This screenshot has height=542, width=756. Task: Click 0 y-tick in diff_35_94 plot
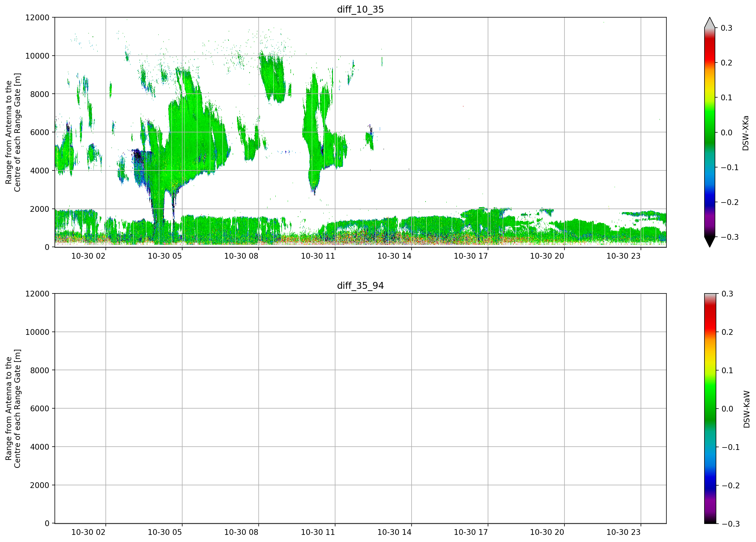[x=47, y=523]
